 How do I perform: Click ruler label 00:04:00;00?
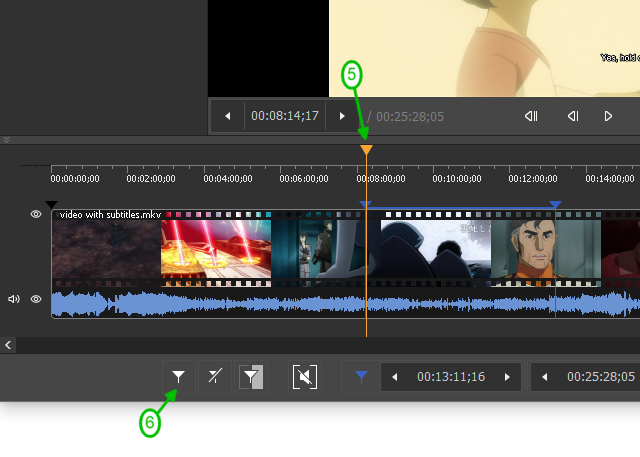click(x=228, y=179)
